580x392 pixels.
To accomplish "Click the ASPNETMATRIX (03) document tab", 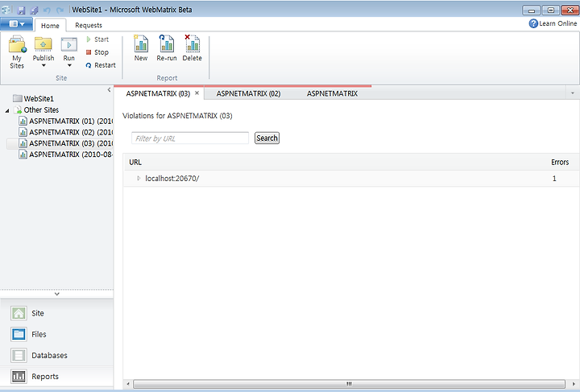I will pyautogui.click(x=158, y=93).
